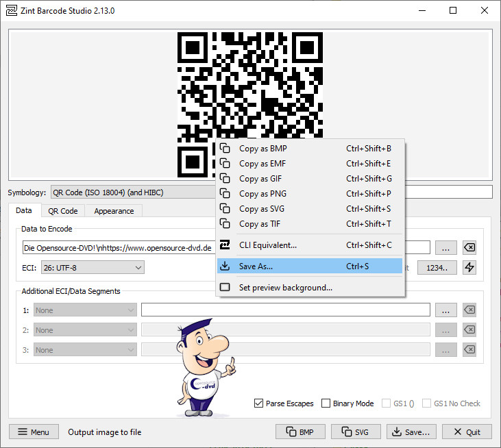Expand the segment 1 ECI None dropdown

85,310
